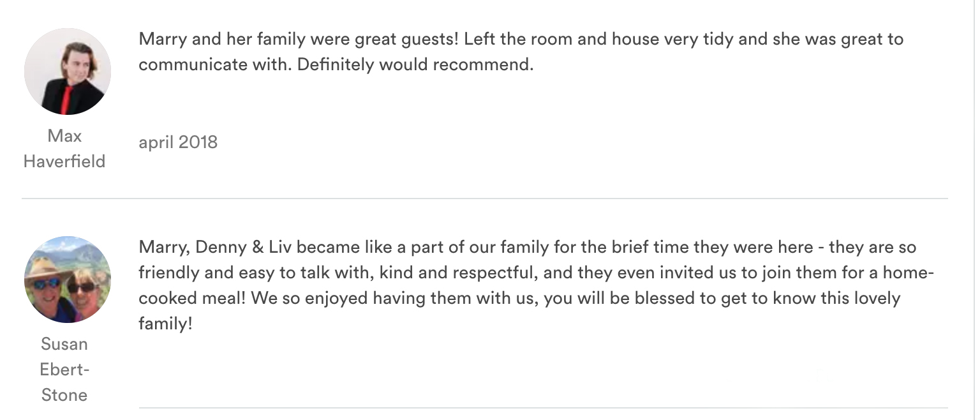Image resolution: width=980 pixels, height=420 pixels.
Task: Click the reviewer name Max Haverfield
Action: pyautogui.click(x=64, y=148)
